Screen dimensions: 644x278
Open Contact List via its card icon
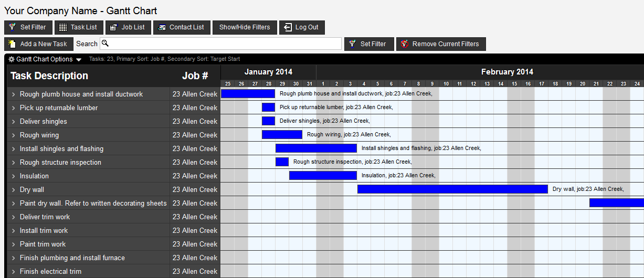tap(162, 27)
